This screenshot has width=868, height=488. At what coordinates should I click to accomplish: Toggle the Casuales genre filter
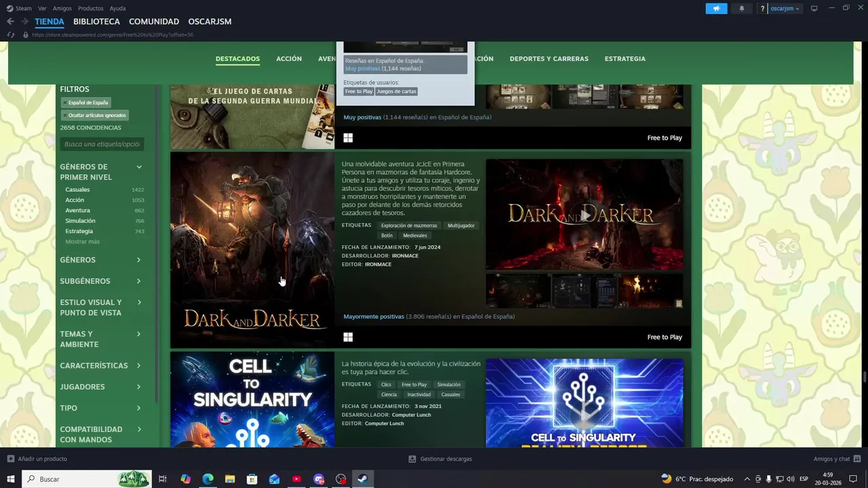[x=104, y=190]
